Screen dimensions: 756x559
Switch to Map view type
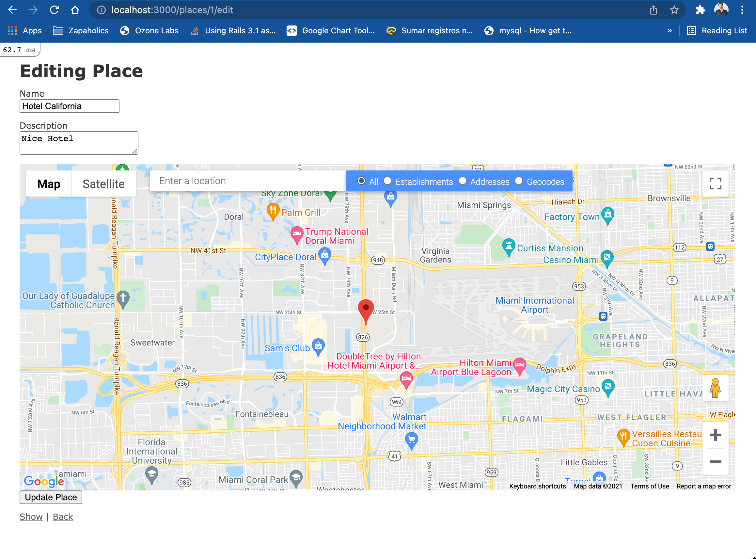(x=49, y=184)
